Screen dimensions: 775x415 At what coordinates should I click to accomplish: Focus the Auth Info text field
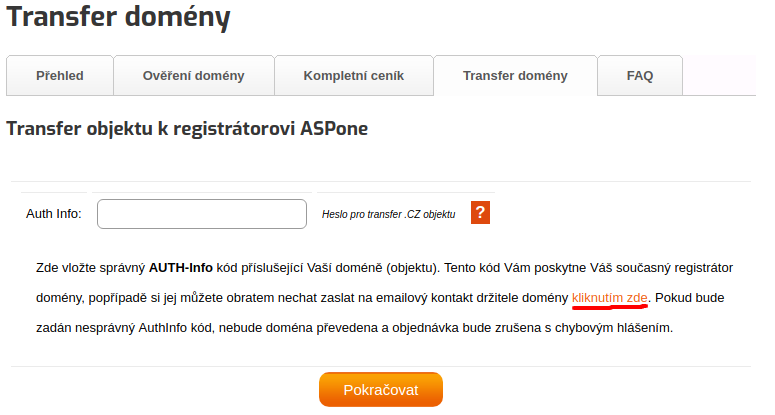click(x=201, y=214)
